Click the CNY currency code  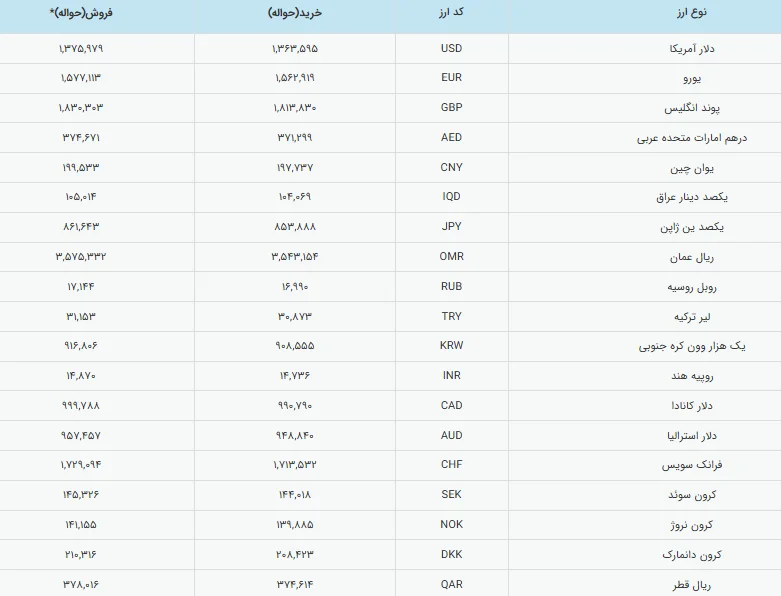click(452, 168)
